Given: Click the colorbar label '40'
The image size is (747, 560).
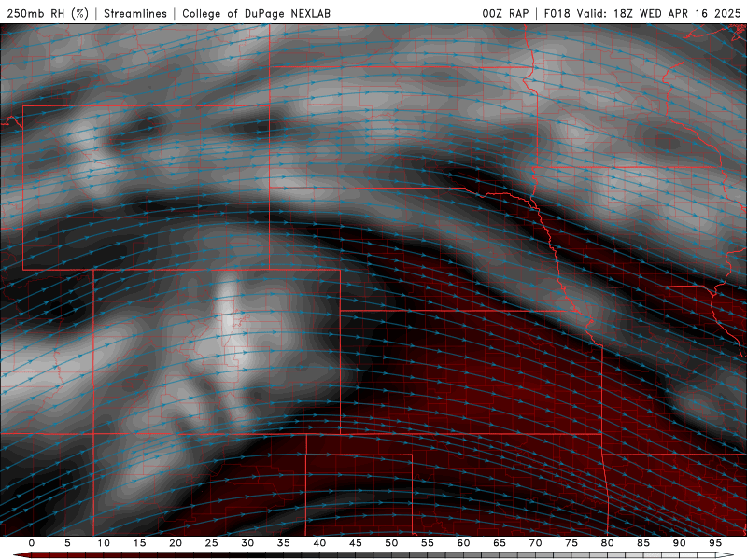Looking at the screenshot, I should click(x=319, y=543).
